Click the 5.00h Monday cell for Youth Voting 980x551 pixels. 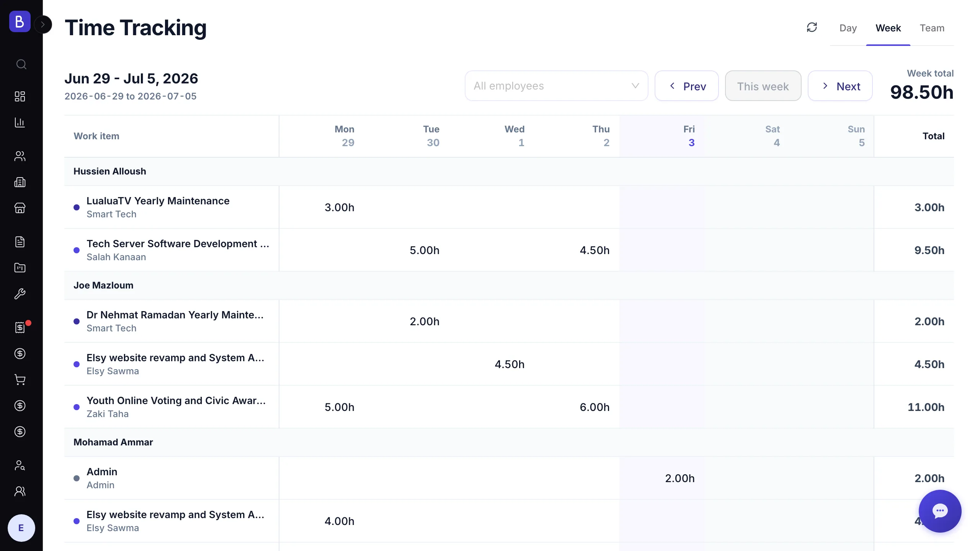coord(339,407)
